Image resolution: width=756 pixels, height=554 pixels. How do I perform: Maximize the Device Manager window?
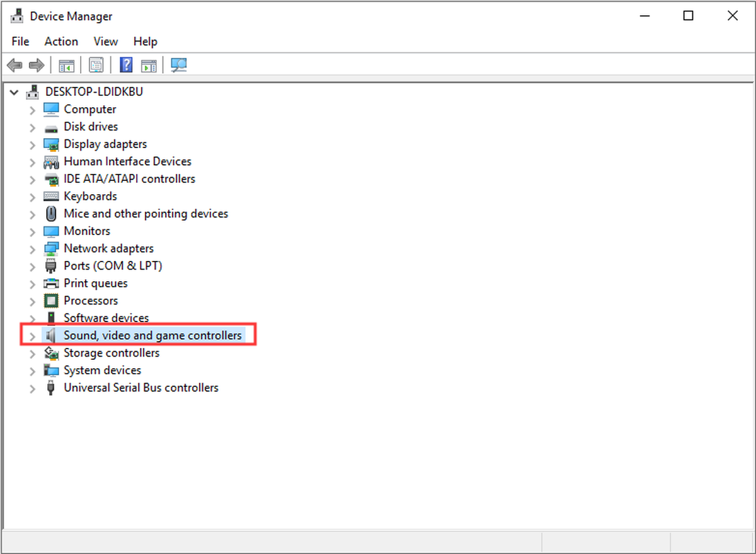pyautogui.click(x=689, y=16)
